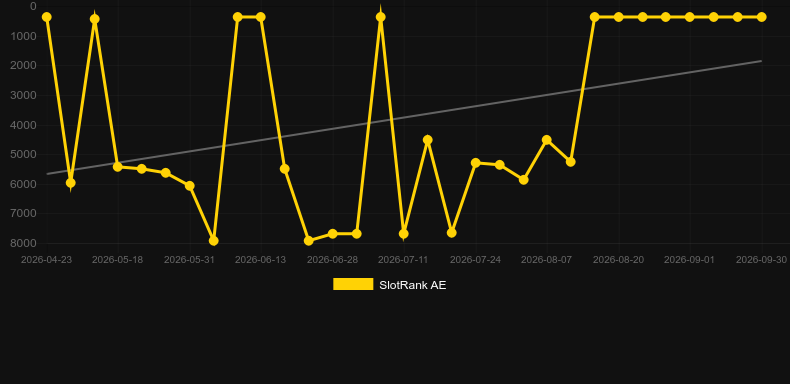Click the x-axis label 2026-04-23

click(46, 260)
